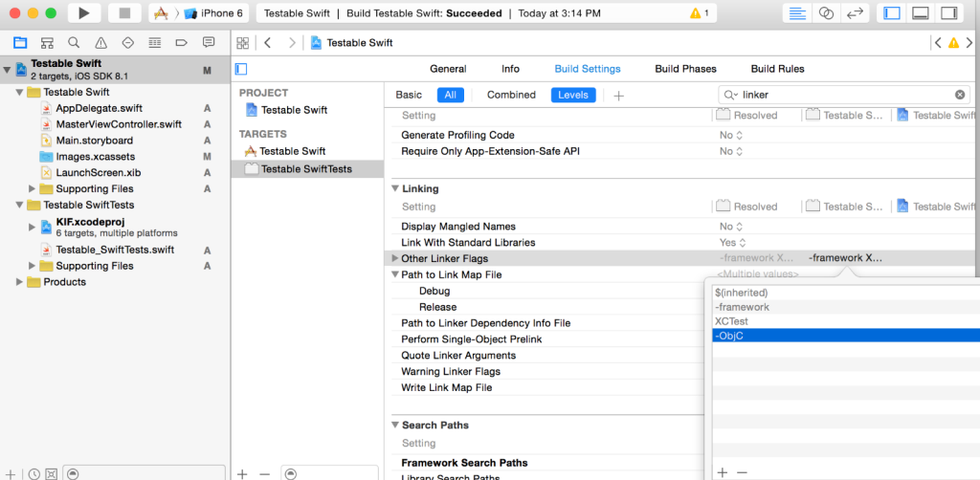Image resolution: width=980 pixels, height=480 pixels.
Task: Open the Build Phases tab
Action: coord(685,69)
